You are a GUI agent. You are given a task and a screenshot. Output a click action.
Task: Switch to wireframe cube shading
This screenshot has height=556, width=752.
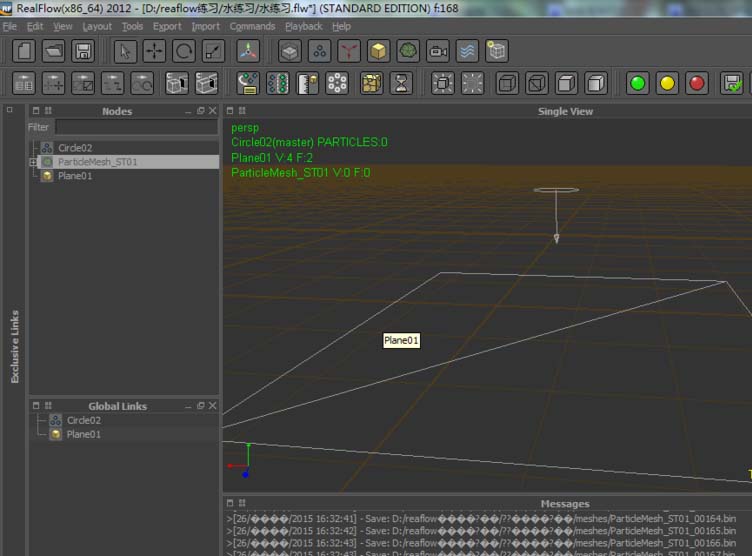coord(507,83)
